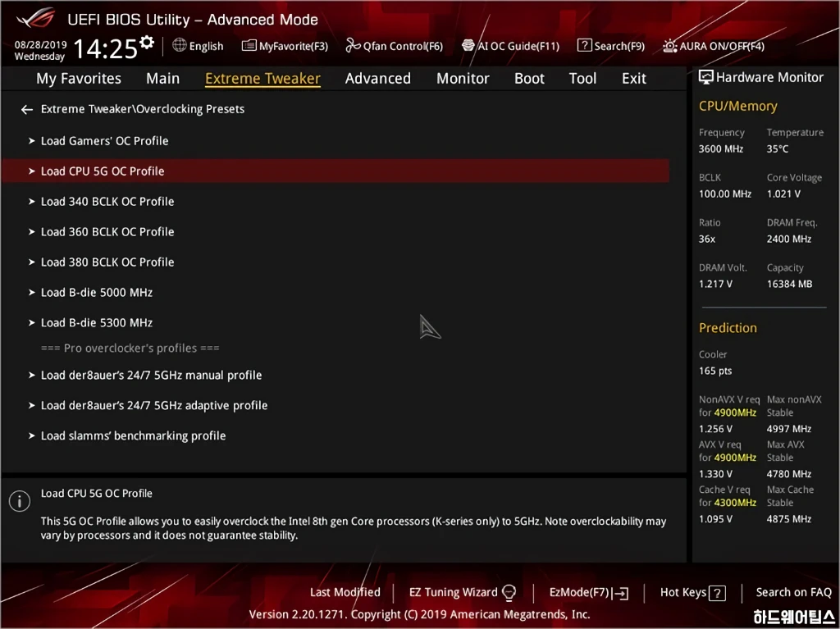
Task: Go to the Monitor tab
Action: [463, 79]
